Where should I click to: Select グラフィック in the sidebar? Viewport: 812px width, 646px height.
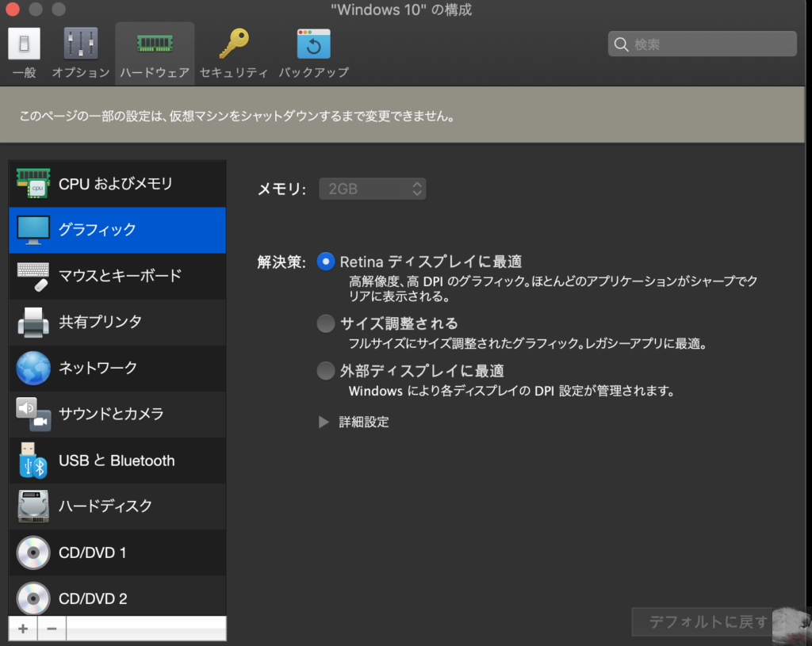tap(117, 230)
